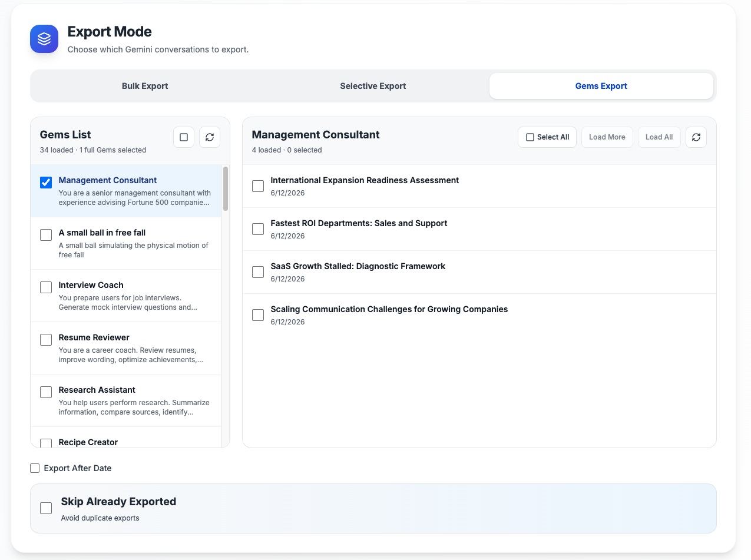Click the Select All button
This screenshot has width=751, height=560.
(x=547, y=137)
